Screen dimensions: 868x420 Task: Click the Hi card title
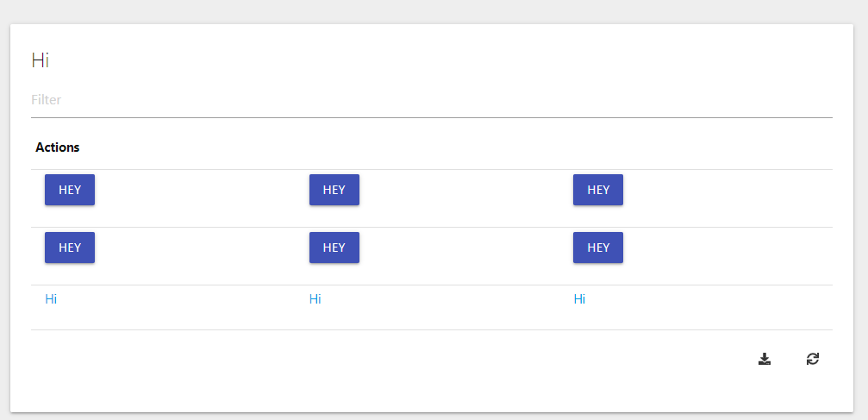click(41, 60)
